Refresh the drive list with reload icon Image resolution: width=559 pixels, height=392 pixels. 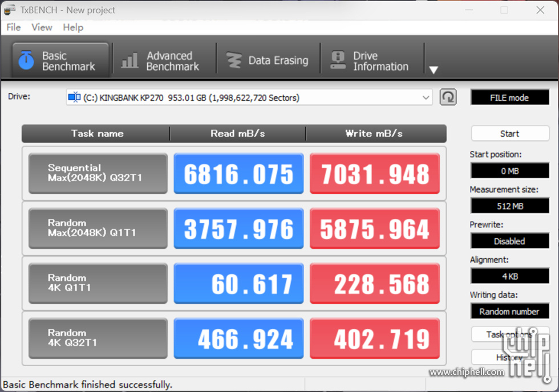click(x=448, y=97)
